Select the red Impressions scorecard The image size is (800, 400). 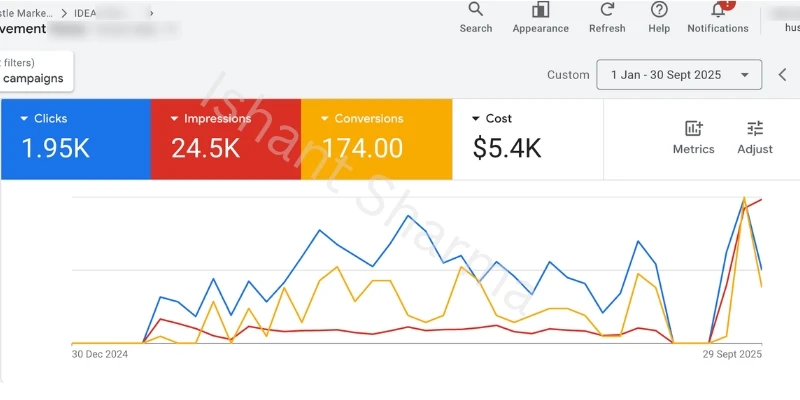click(225, 138)
